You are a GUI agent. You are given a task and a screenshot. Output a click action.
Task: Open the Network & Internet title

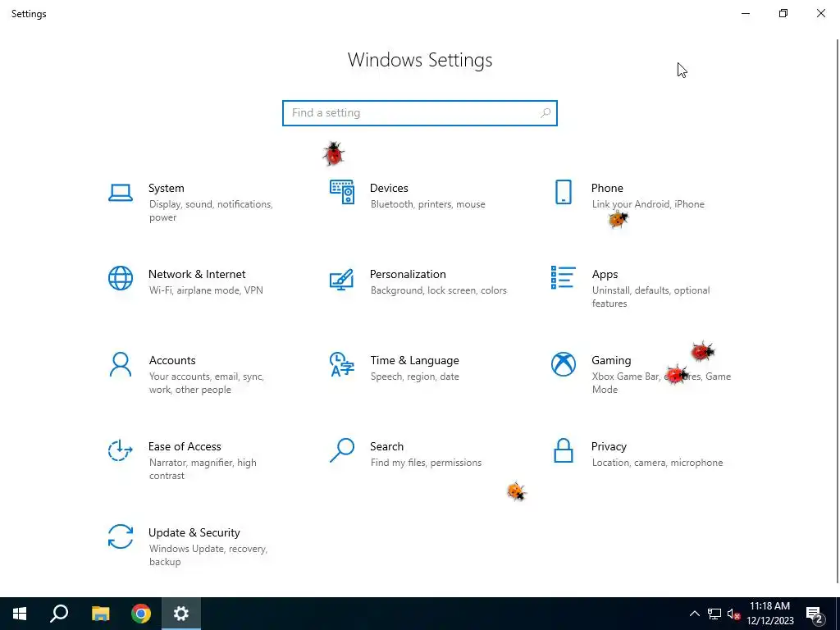197,274
